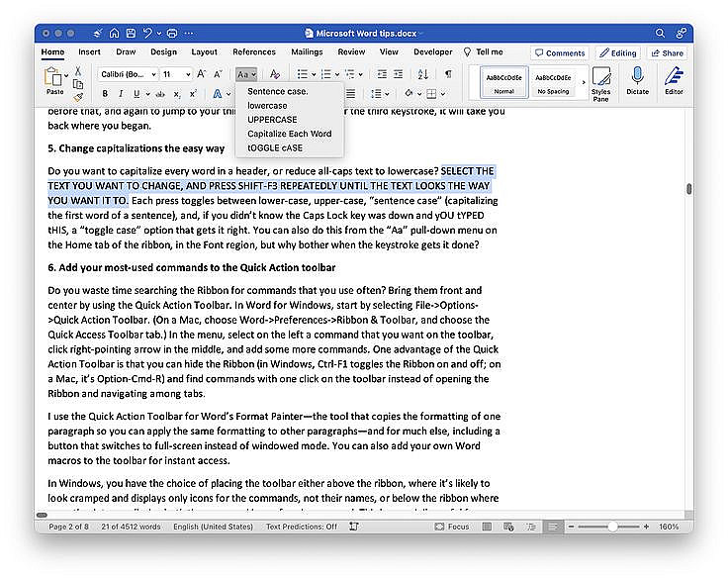Image resolution: width=728 pixels, height=579 pixels.
Task: Click Tell me search box
Action: coord(484,52)
